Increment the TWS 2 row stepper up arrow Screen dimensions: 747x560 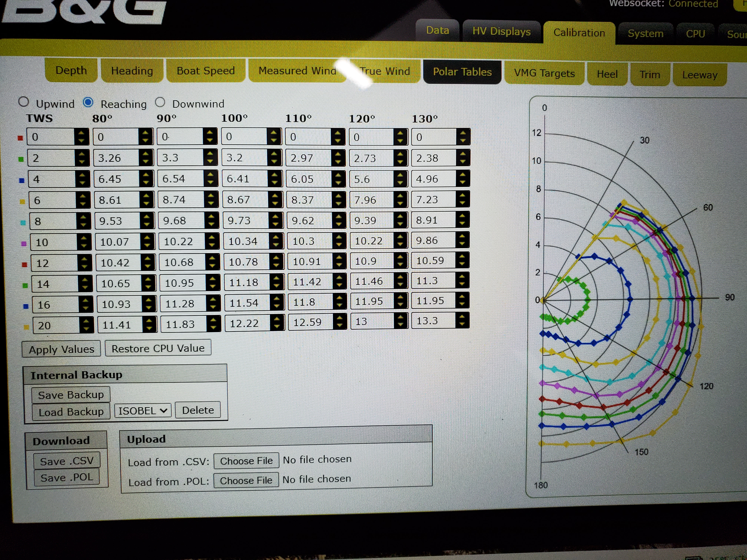tap(81, 155)
